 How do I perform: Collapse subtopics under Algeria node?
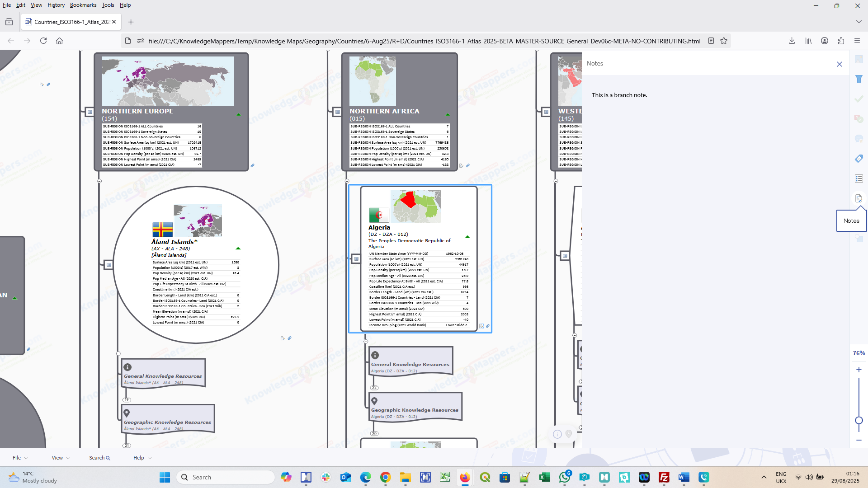coord(366,342)
